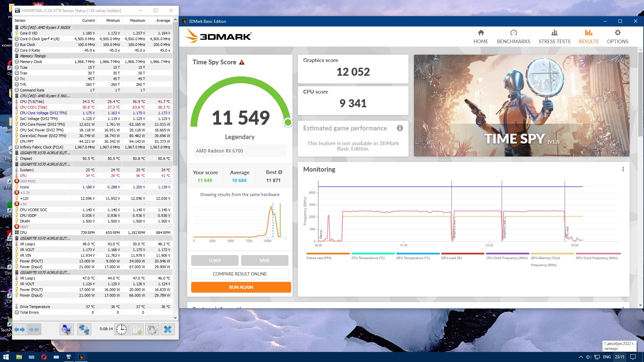644x362 pixels.
Task: Open HWiNFO sensor settings gear icon
Action: pos(152,329)
